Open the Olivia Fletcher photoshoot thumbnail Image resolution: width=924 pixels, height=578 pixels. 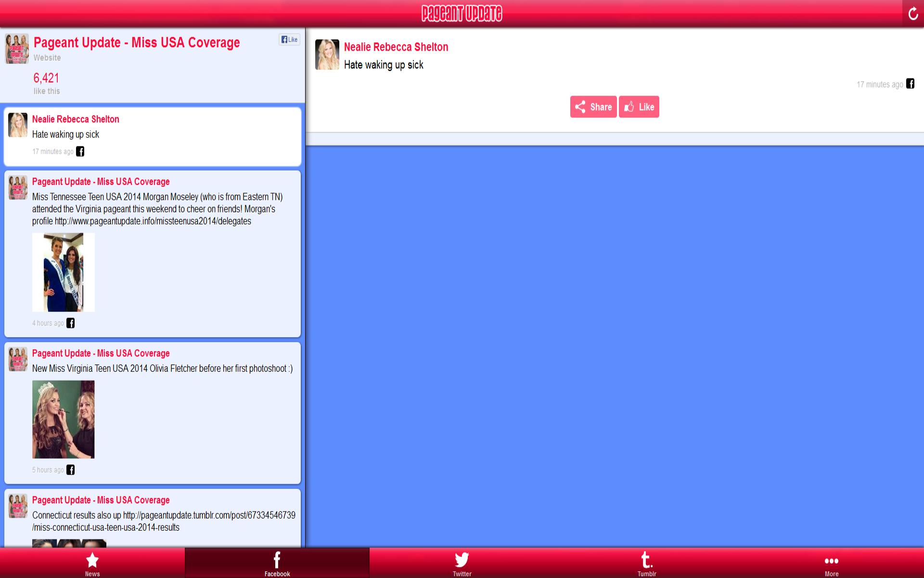tap(64, 419)
